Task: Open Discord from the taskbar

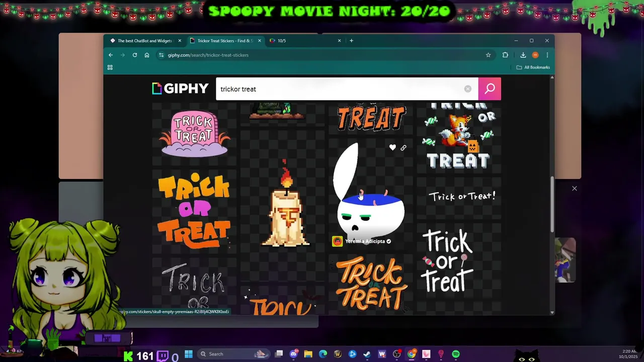Action: [x=294, y=354]
